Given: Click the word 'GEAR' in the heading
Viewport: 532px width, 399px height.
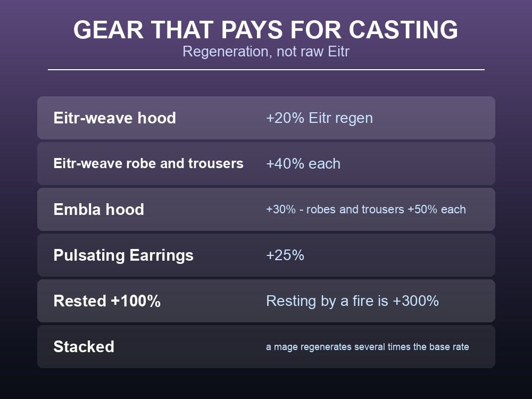Looking at the screenshot, I should pos(109,30).
